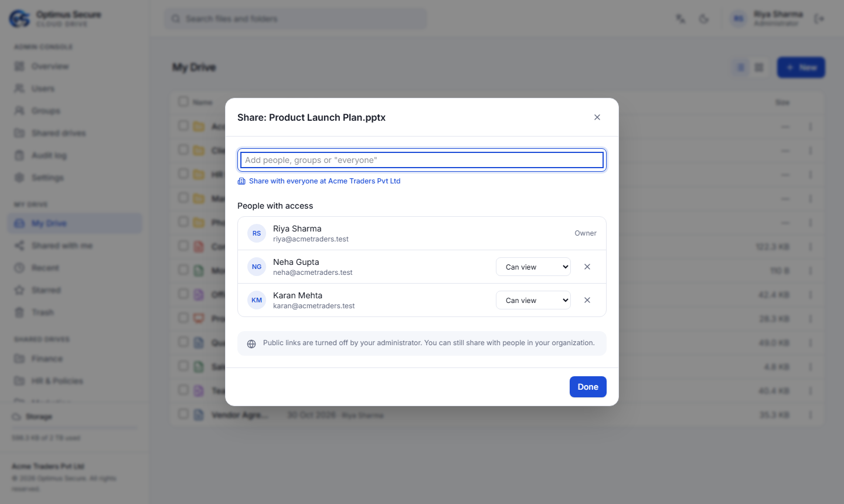
Task: Open Karan Mehta's permission dropdown
Action: point(533,300)
